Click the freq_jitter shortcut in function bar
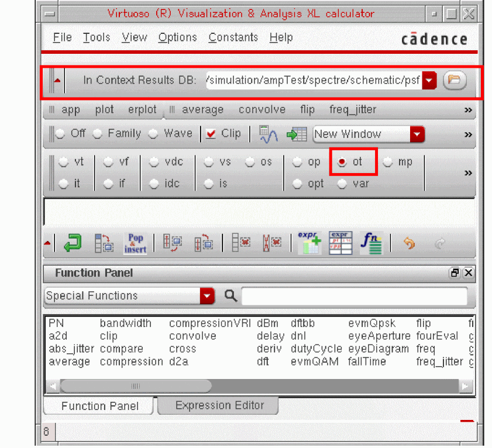492x448 pixels. pyautogui.click(x=352, y=110)
